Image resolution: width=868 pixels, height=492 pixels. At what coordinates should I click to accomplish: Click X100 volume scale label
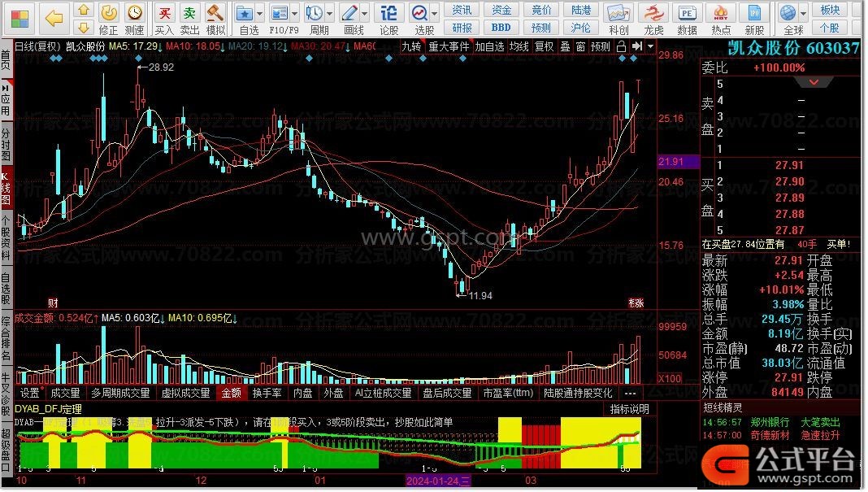(x=670, y=378)
